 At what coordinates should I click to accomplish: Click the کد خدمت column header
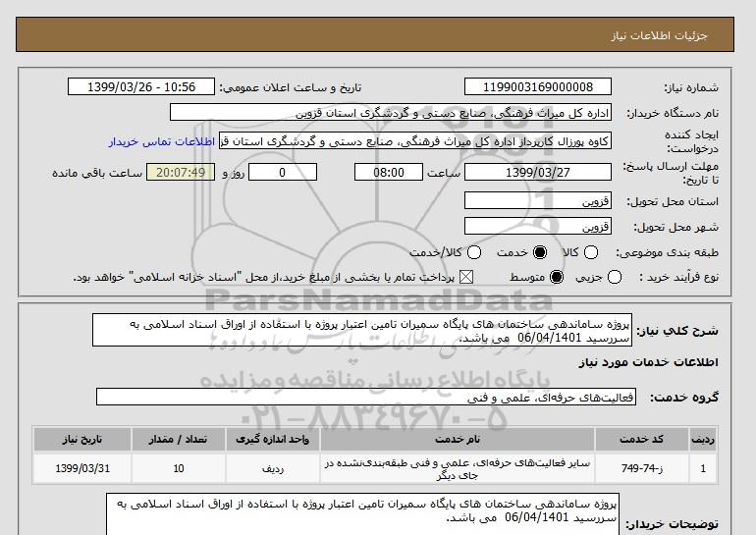pos(642,439)
